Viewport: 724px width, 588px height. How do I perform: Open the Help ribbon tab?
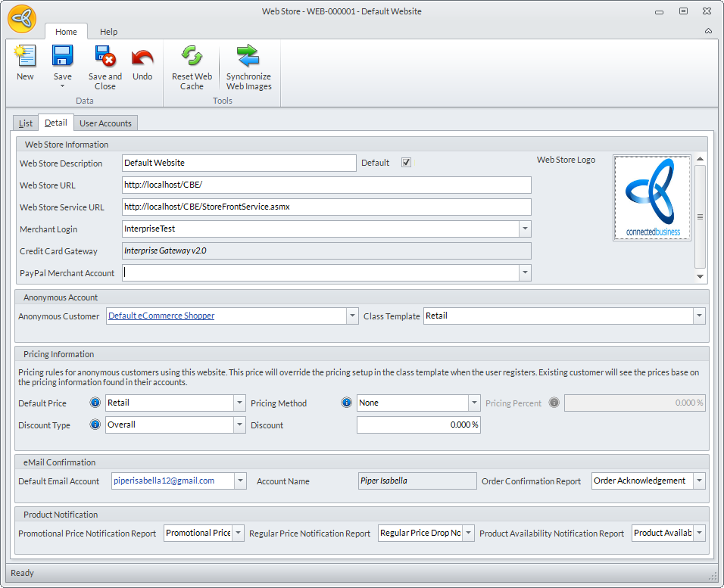[x=109, y=32]
